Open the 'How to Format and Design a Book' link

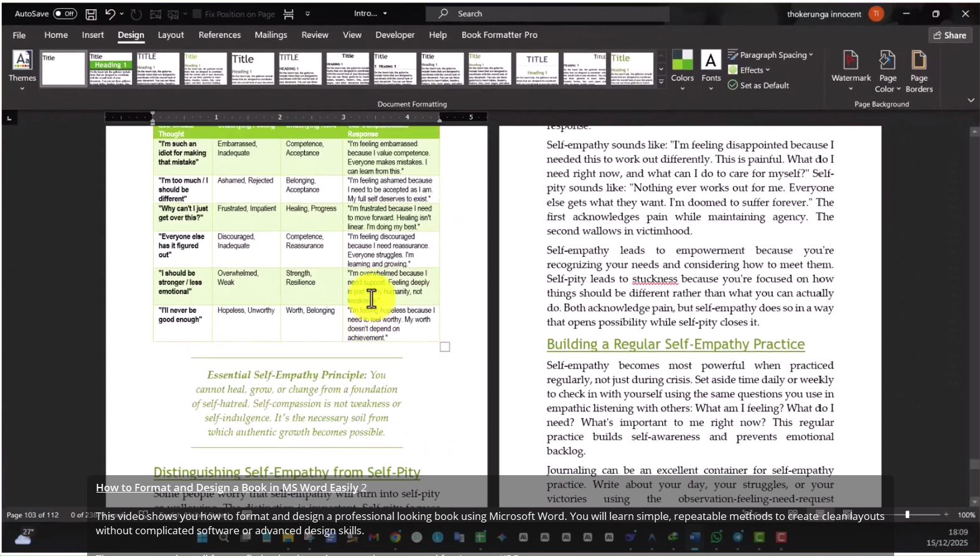click(x=227, y=488)
